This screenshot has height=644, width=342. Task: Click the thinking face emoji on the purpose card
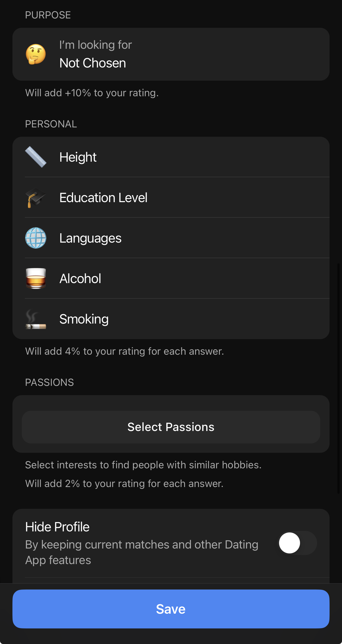click(x=35, y=54)
